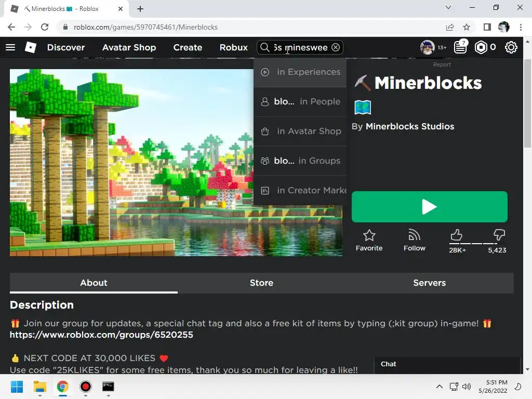The image size is (532, 399).
Task: Open the notifications feed icon
Action: [461, 47]
